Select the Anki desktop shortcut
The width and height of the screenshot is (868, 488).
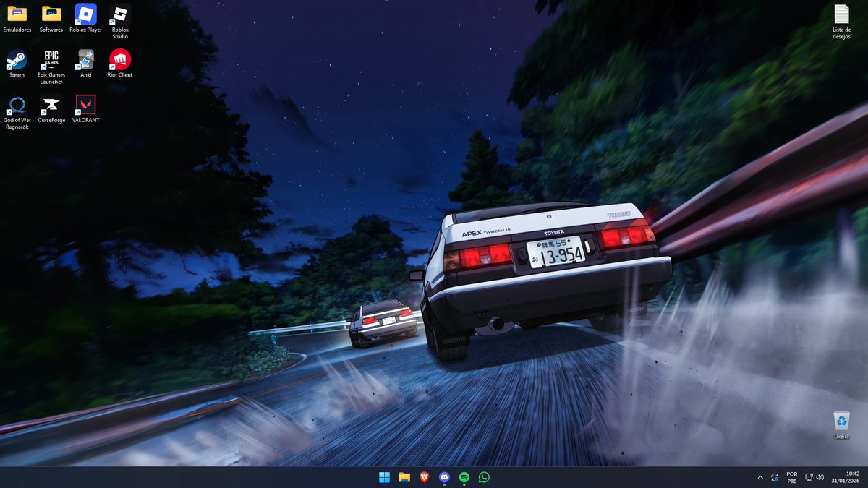pos(85,63)
